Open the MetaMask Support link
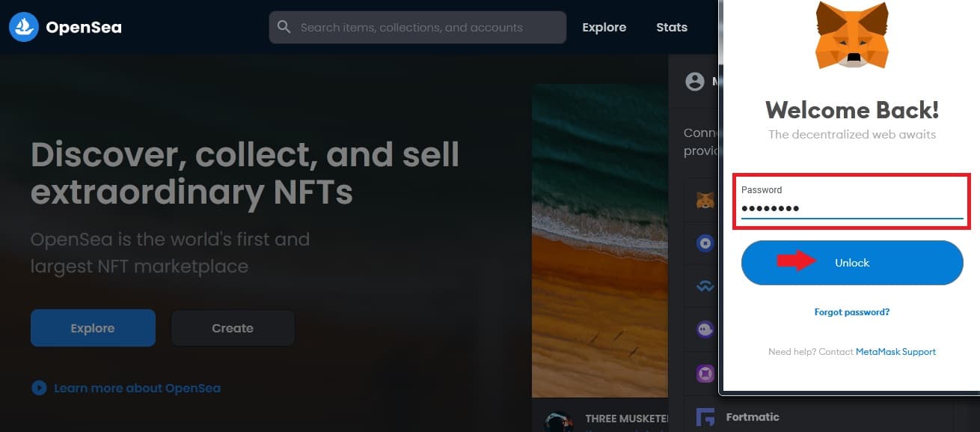980x432 pixels. [895, 352]
